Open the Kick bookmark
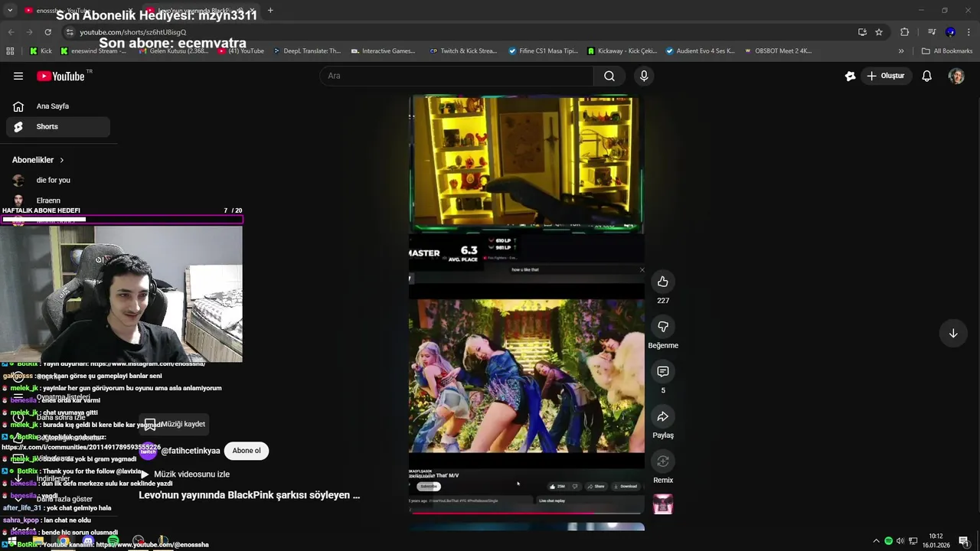The width and height of the screenshot is (980, 551). pos(41,51)
